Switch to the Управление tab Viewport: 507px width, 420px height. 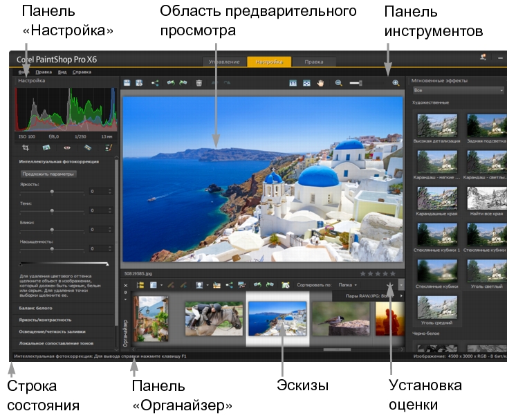click(x=224, y=62)
